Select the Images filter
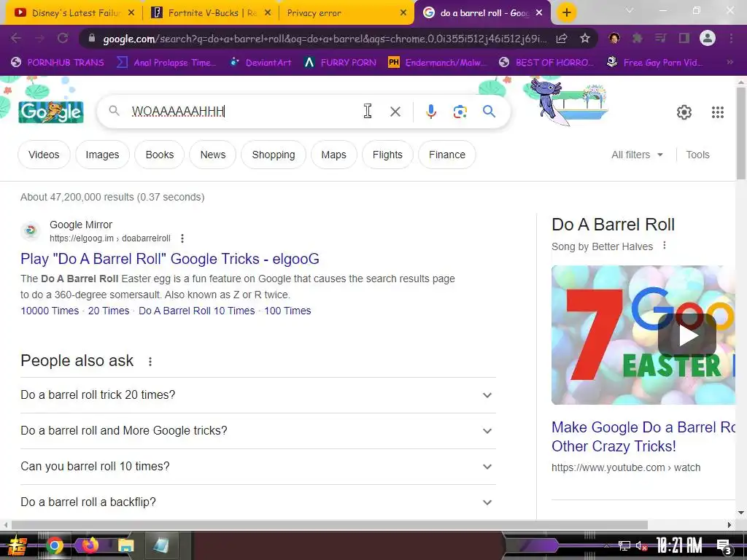747x560 pixels. 102,155
